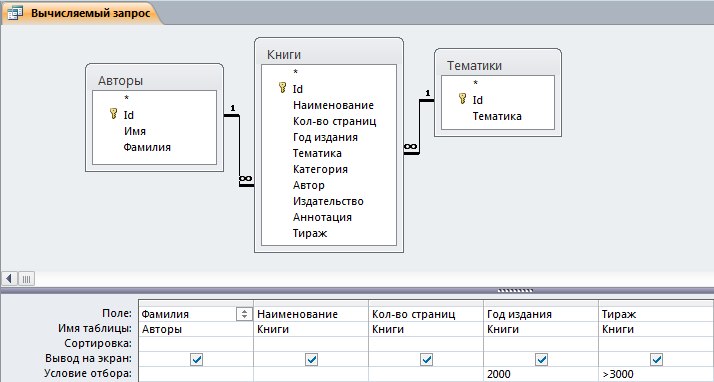Image resolution: width=714 pixels, height=382 pixels.
Task: Select the Вычисляемый запрос tab
Action: tap(82, 13)
